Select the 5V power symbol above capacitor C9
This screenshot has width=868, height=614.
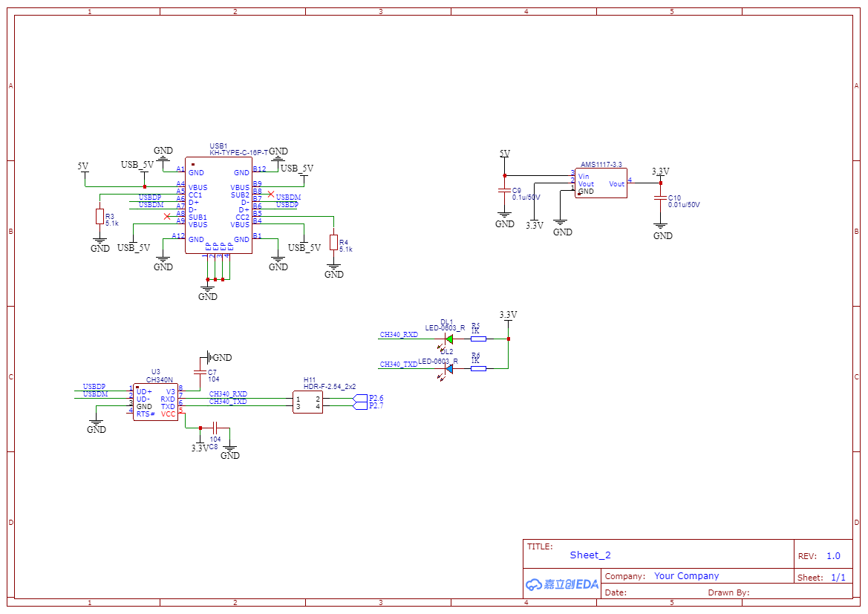(504, 156)
